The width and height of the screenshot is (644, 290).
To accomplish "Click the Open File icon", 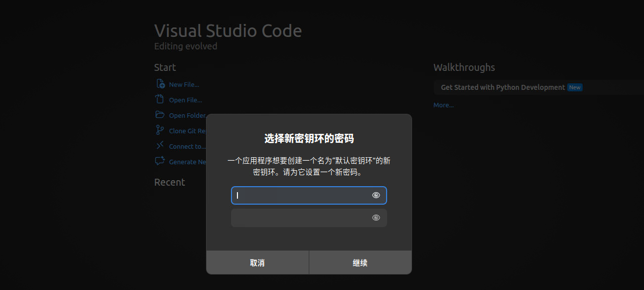I will (160, 99).
